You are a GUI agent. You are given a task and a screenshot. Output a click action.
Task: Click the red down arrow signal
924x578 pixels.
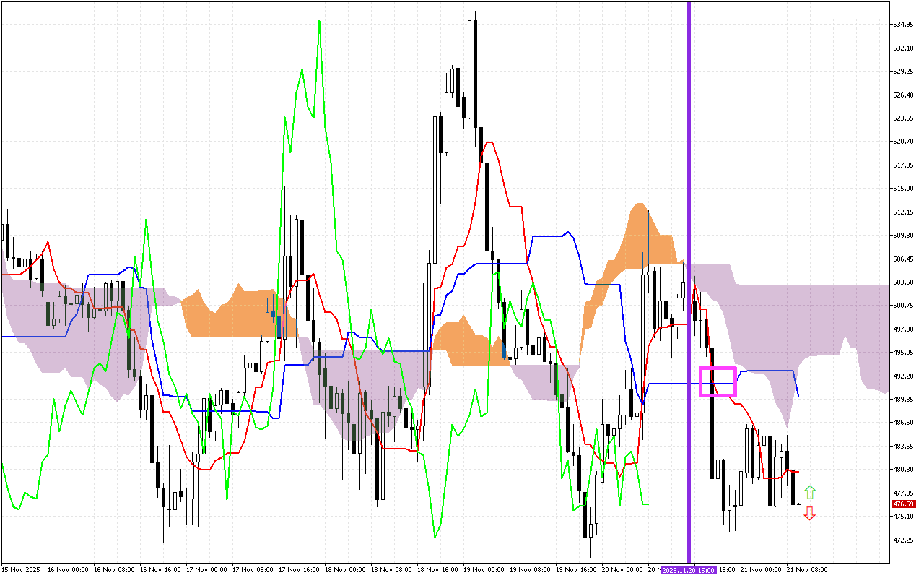click(x=810, y=513)
